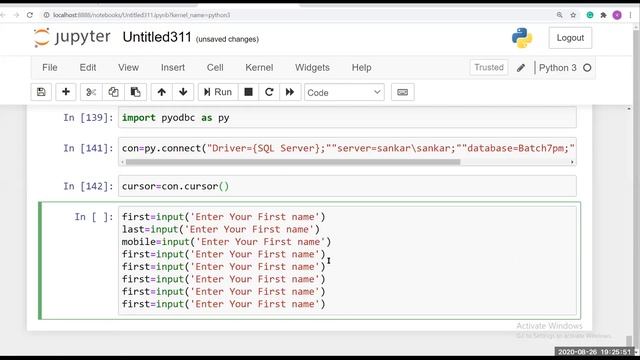Click the import pyodbc cell
This screenshot has height=360, width=640.
[347, 118]
